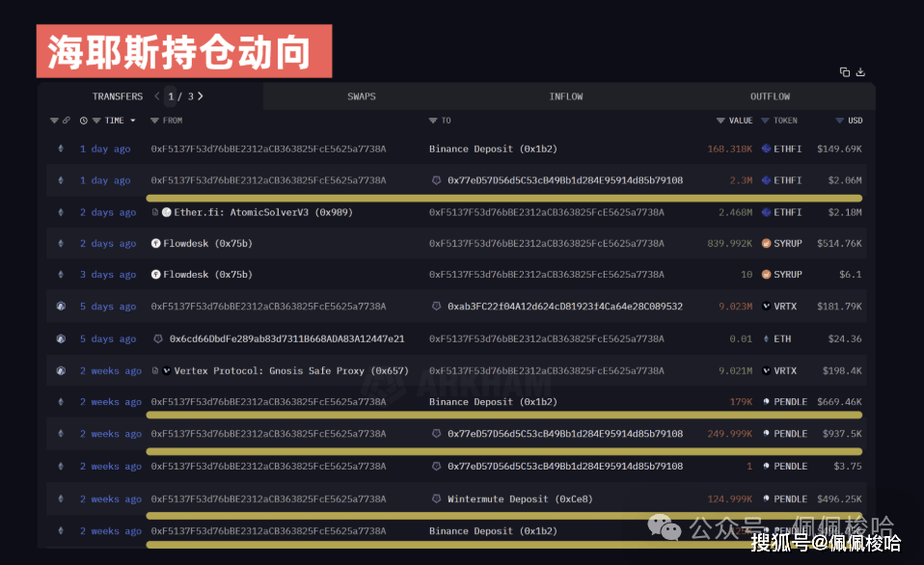924x565 pixels.
Task: Click the download icon above the table
Action: tap(860, 72)
